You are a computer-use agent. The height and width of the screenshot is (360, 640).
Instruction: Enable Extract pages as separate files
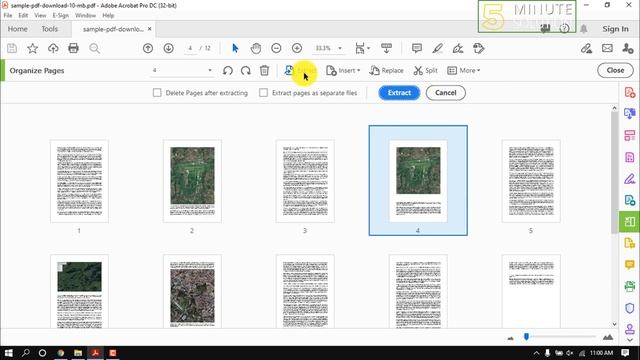pyautogui.click(x=264, y=93)
